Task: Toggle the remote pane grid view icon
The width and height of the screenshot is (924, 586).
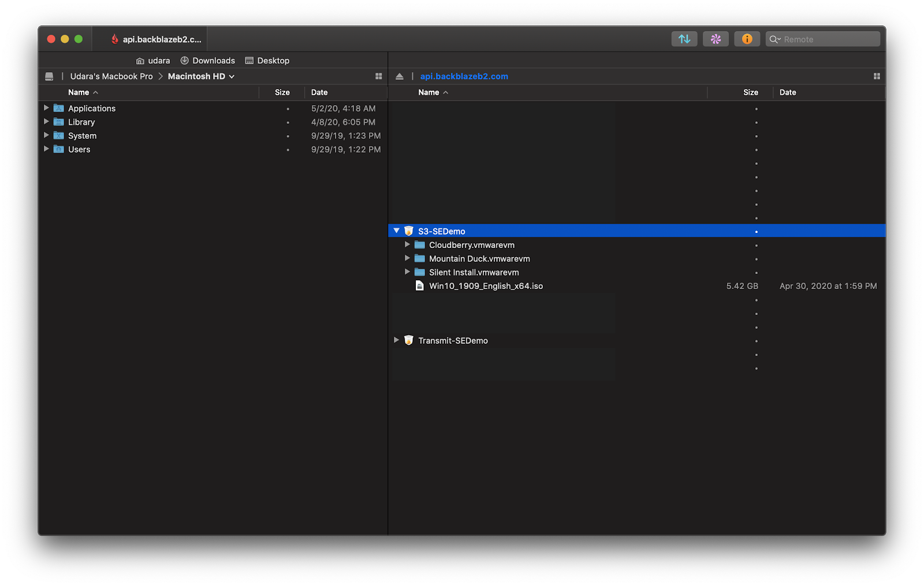Action: click(x=877, y=76)
